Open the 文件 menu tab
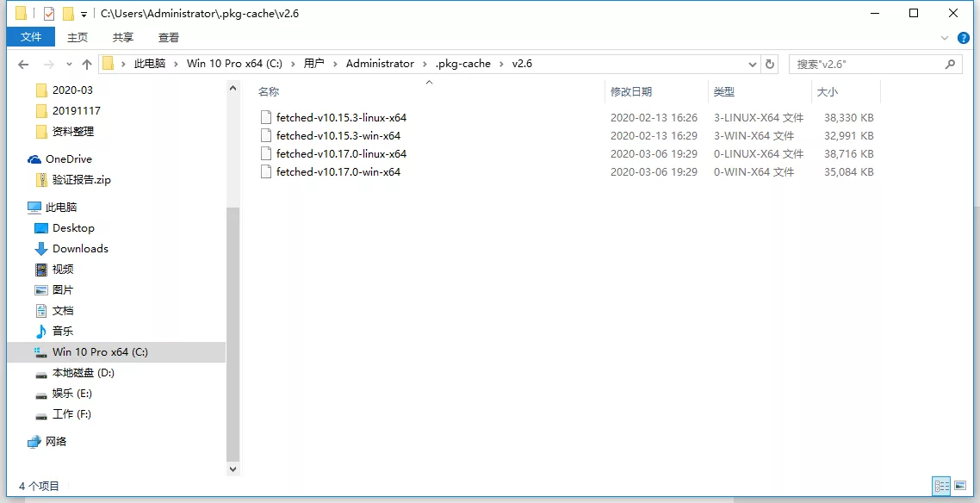This screenshot has width=980, height=503. [x=31, y=38]
